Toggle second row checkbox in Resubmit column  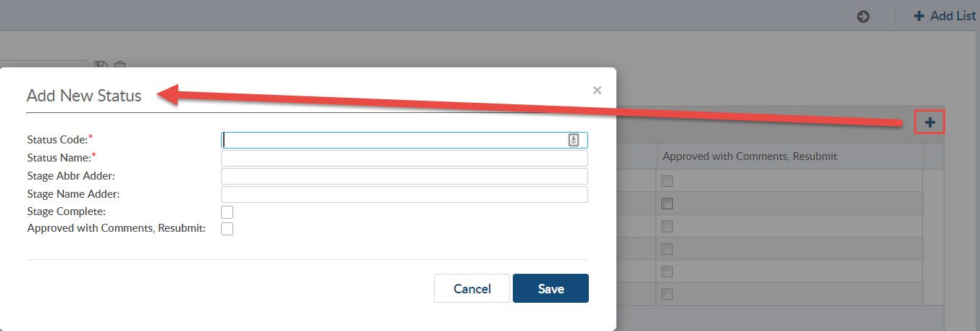pyautogui.click(x=667, y=204)
